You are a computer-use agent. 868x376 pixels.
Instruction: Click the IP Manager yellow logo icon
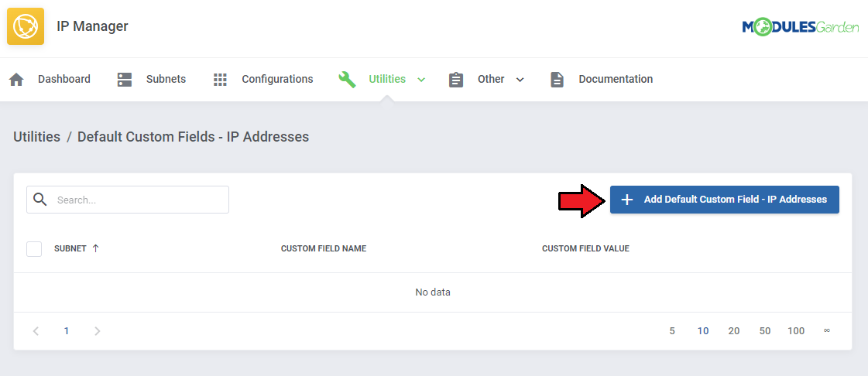26,26
